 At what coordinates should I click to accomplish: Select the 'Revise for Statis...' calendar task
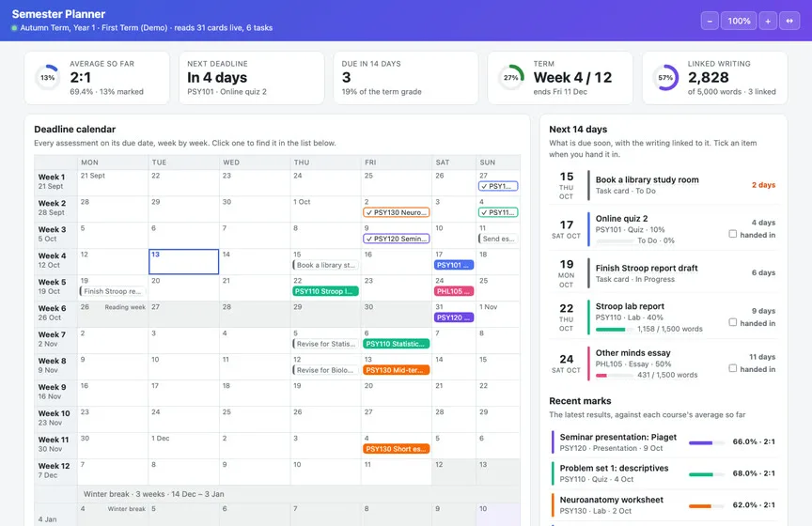326,344
